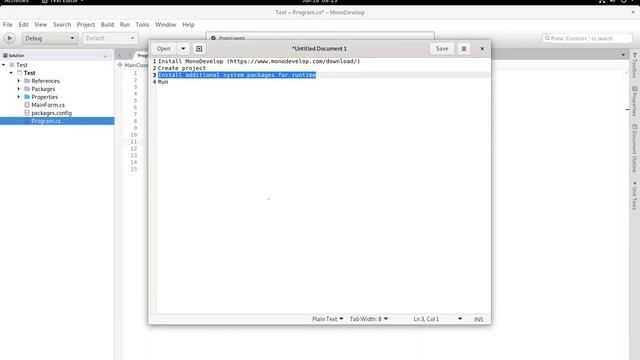Open the Properties side pad
640x360 pixels.
coord(635,101)
